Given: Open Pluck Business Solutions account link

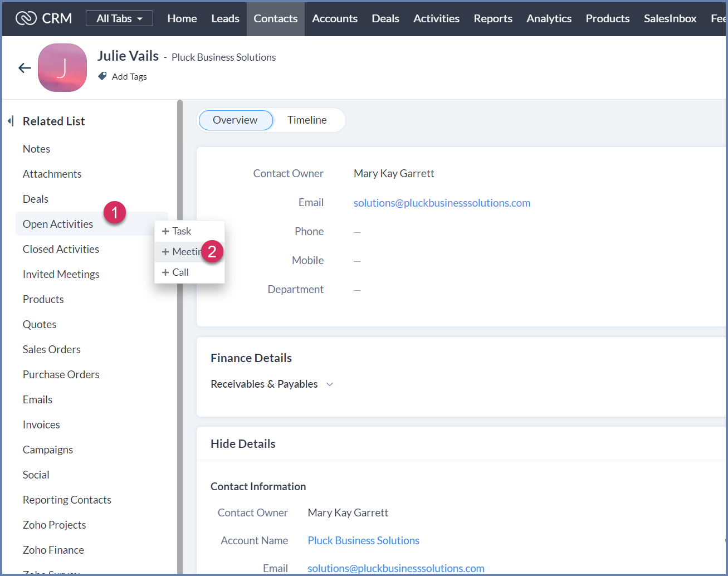Looking at the screenshot, I should tap(364, 540).
